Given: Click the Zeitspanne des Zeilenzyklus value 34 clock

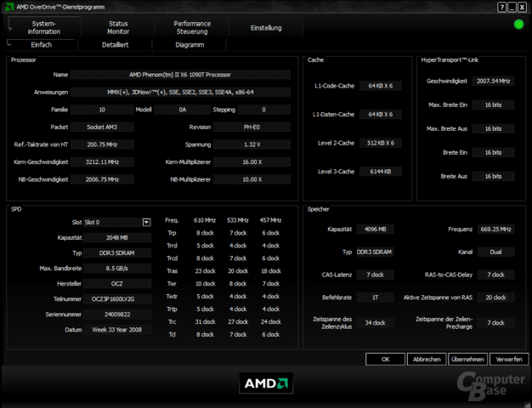Looking at the screenshot, I should (x=375, y=323).
